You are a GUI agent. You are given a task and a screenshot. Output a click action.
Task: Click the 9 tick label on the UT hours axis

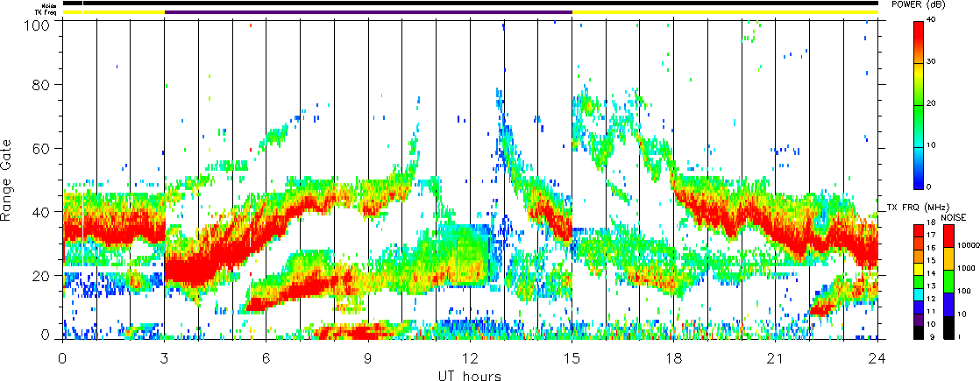(x=368, y=358)
